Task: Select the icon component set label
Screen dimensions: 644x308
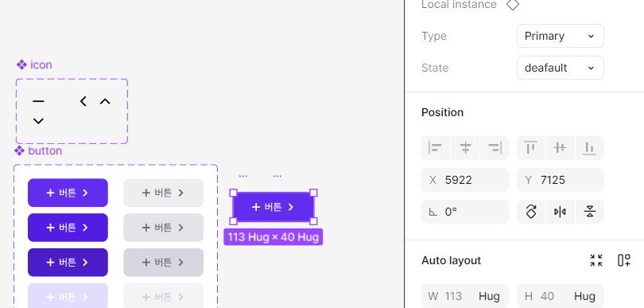Action: click(34, 65)
